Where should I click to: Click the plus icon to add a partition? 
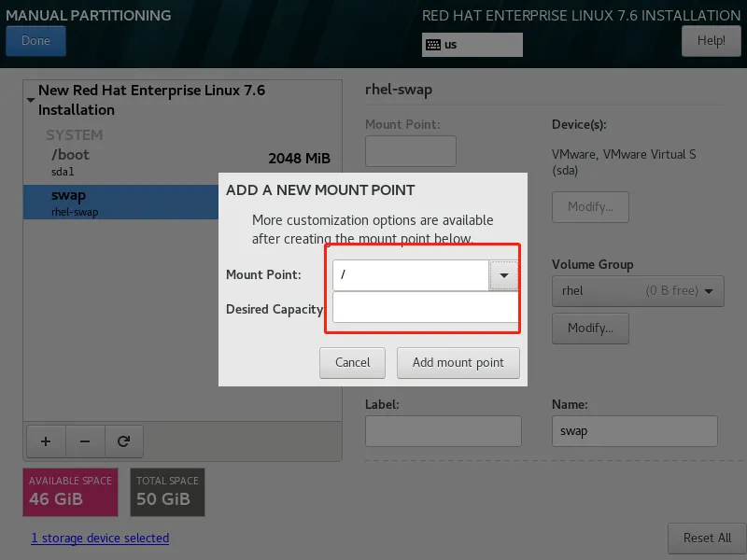[x=45, y=441]
